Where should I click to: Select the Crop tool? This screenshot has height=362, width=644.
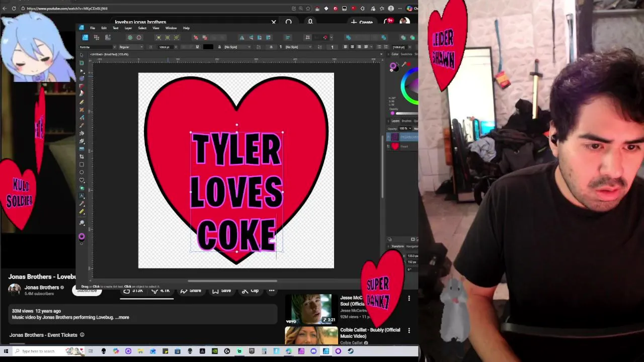pos(82,156)
